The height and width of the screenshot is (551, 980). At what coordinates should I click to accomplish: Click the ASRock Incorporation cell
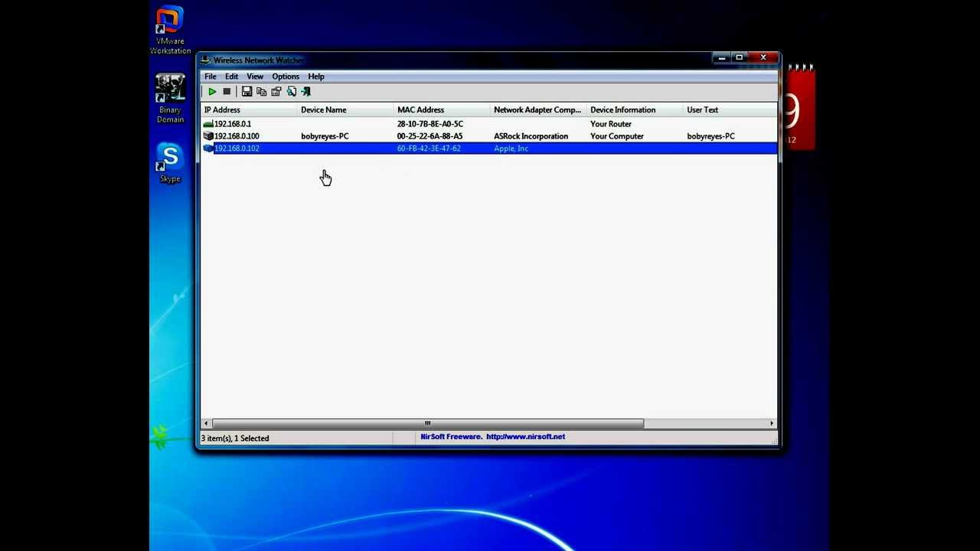point(531,136)
